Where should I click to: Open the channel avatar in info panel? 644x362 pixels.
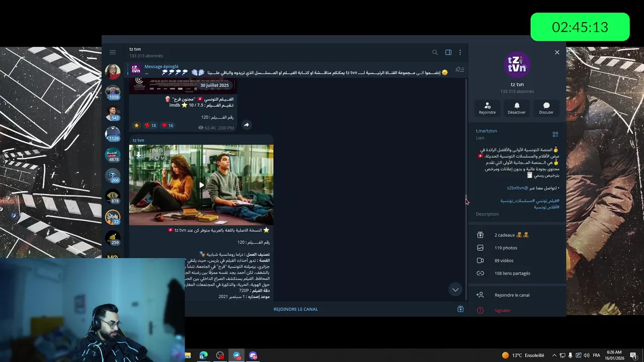(x=517, y=64)
